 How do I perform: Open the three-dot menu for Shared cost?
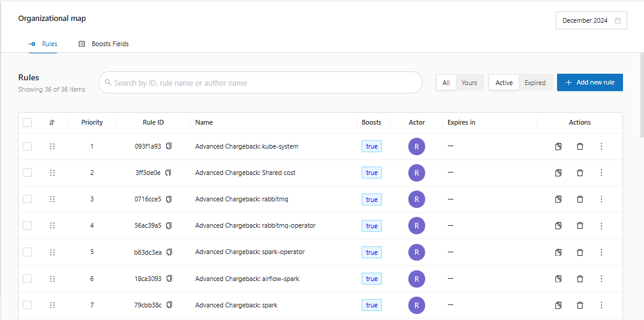[x=601, y=173]
